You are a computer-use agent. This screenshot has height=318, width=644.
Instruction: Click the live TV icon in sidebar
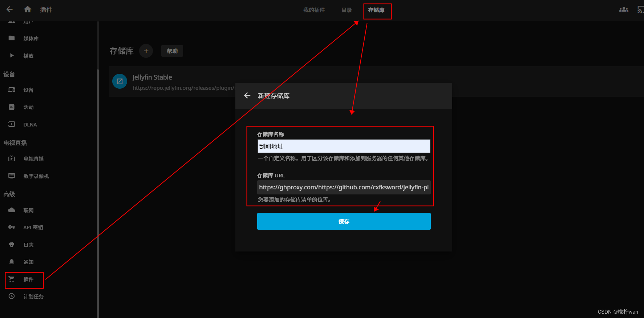point(12,158)
